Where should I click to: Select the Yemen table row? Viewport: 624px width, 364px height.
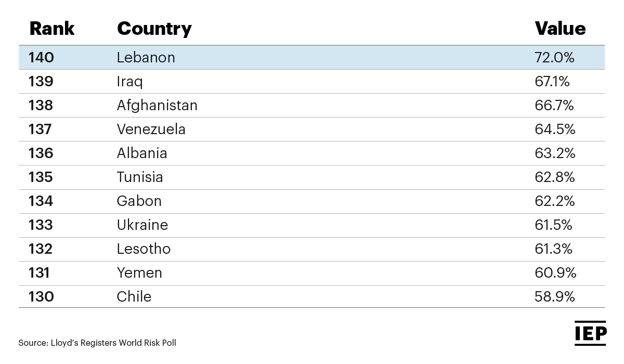pos(312,273)
